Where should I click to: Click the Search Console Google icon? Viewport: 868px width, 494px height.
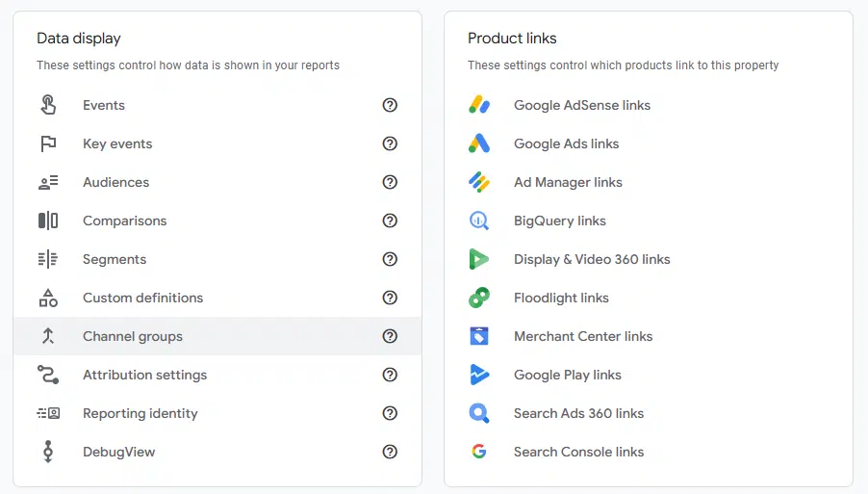click(479, 452)
